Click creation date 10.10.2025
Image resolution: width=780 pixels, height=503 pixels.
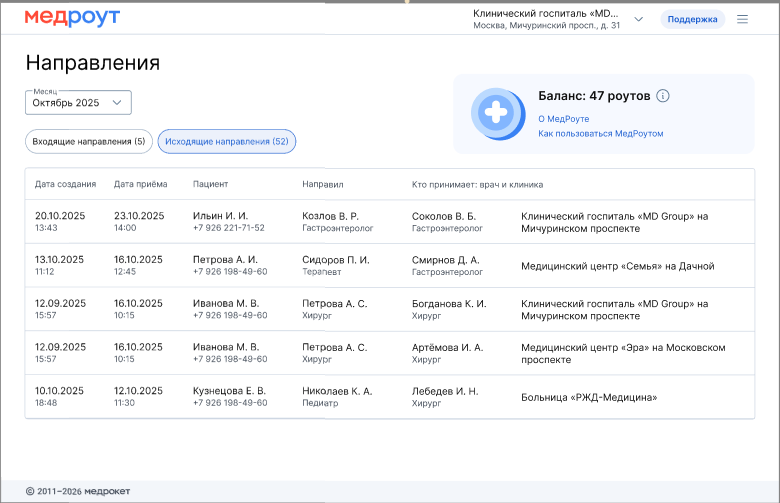click(59, 391)
